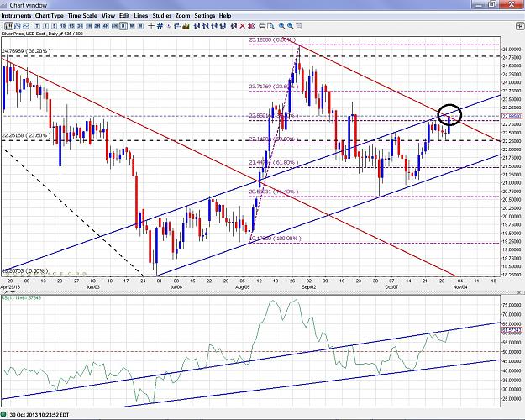Select the 1-minute timeframe button
Image resolution: width=525 pixels, height=420 pixels.
point(45,26)
